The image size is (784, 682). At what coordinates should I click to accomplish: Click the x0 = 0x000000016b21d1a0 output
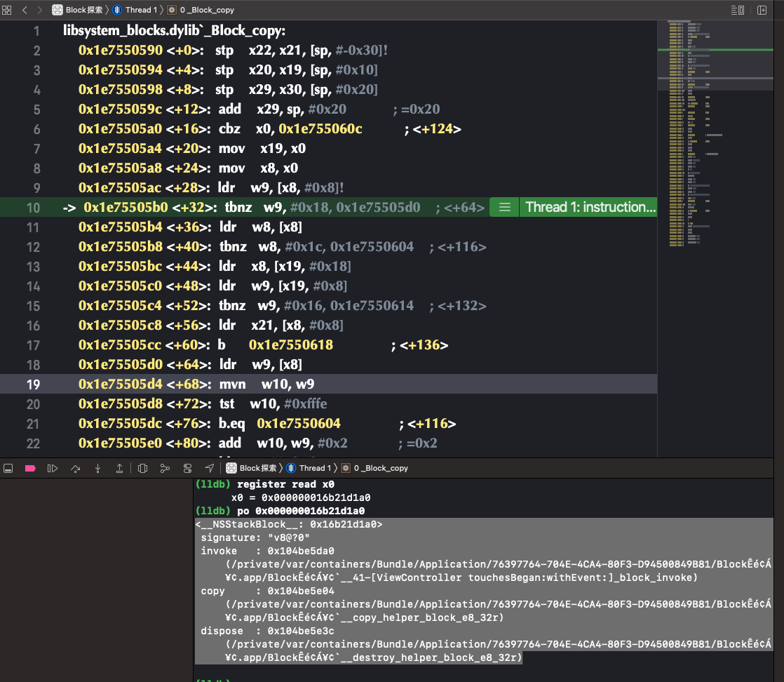pos(301,498)
